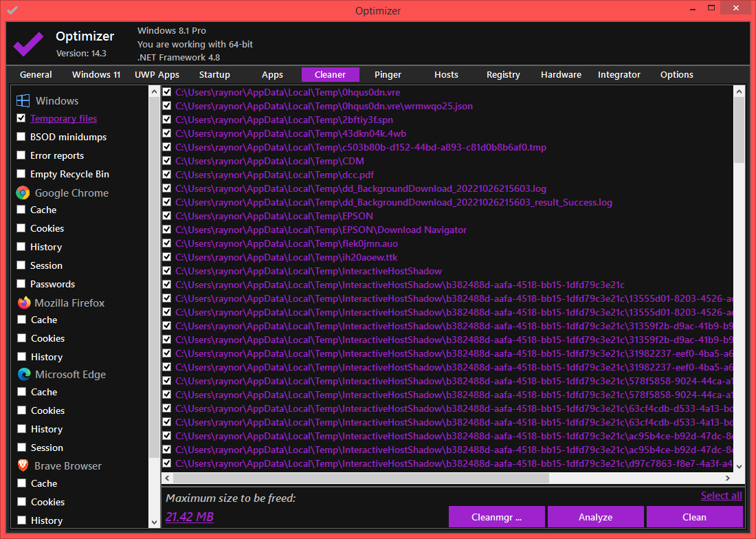Uncheck the Temporary files checkbox
756x539 pixels.
point(21,119)
